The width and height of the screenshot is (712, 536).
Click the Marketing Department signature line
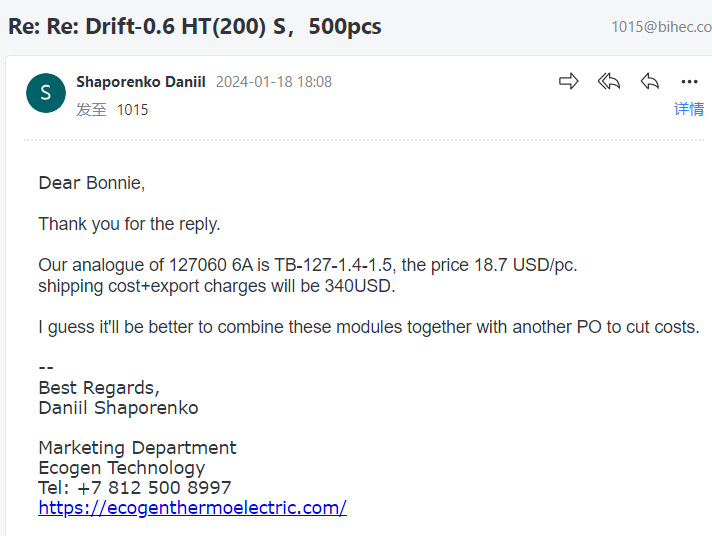click(137, 448)
